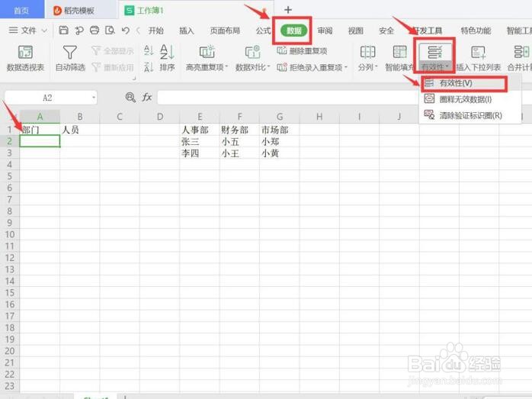532x399 pixels.
Task: Select column E header
Action: pyautogui.click(x=200, y=117)
